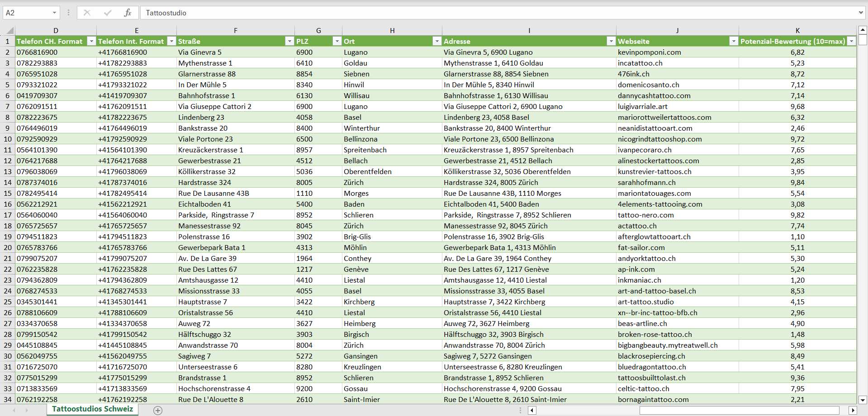Image resolution: width=868 pixels, height=416 pixels.
Task: Select the rating cell 9,84
Action: [797, 182]
